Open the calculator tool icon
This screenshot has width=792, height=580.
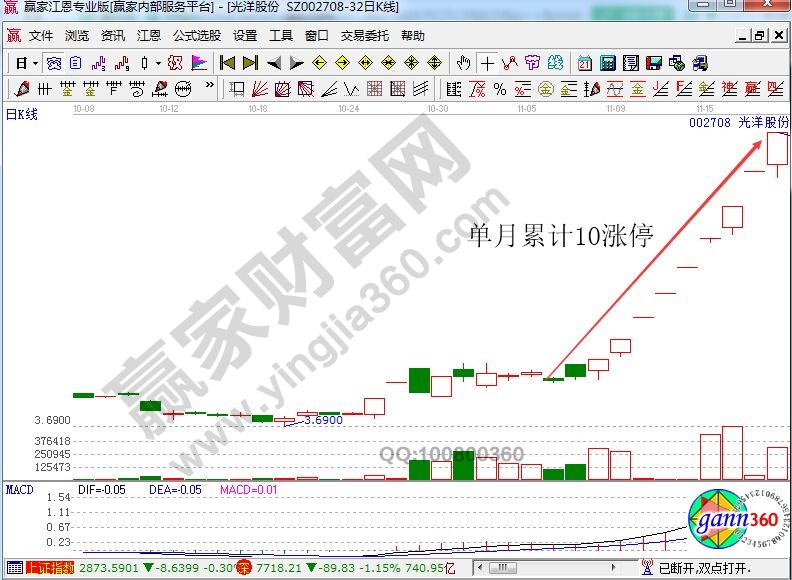(607, 62)
